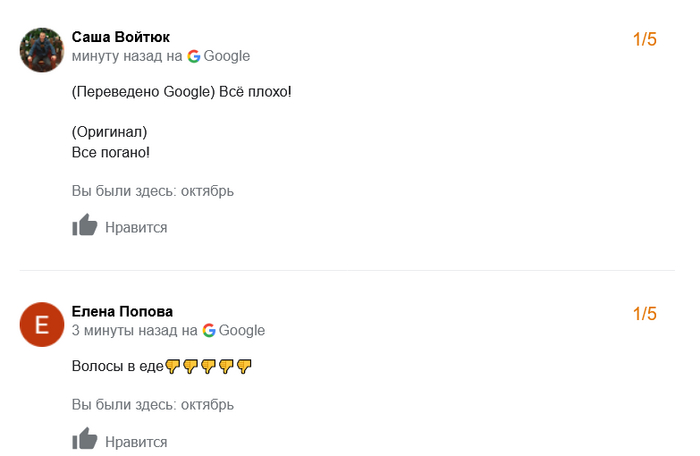Open Елена Попова's red 'E' avatar
The height and width of the screenshot is (456, 700).
coord(42,324)
